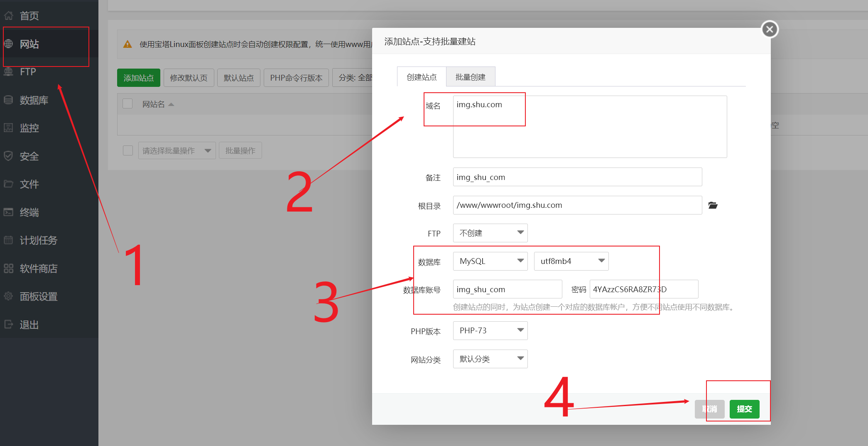Click the logout icon beside 退出

(x=9, y=324)
